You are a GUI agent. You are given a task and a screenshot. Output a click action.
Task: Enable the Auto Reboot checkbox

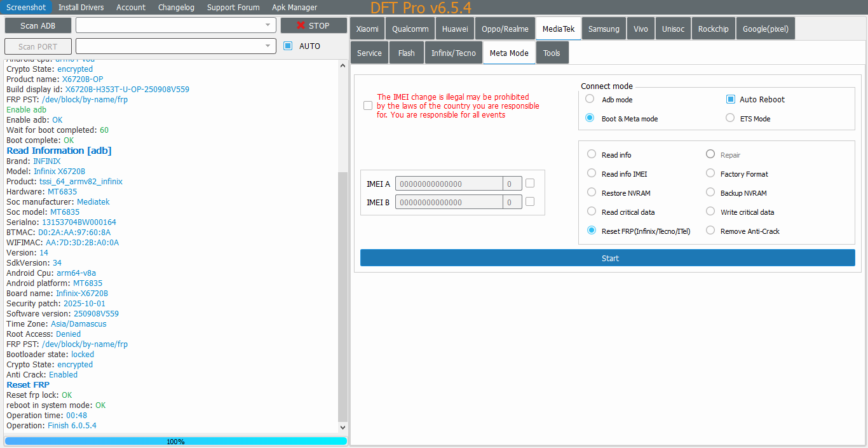(x=731, y=99)
